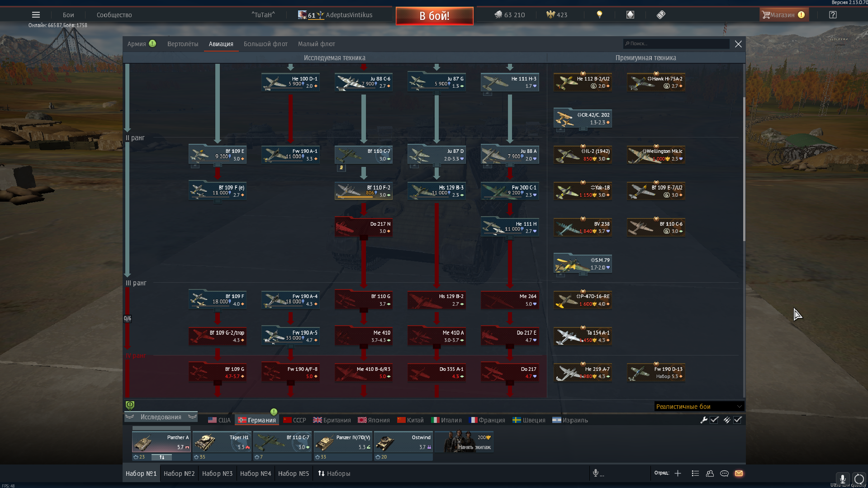This screenshot has width=868, height=488.
Task: Select the premium Wellington Mk.Ic aircraft
Action: coord(656,155)
